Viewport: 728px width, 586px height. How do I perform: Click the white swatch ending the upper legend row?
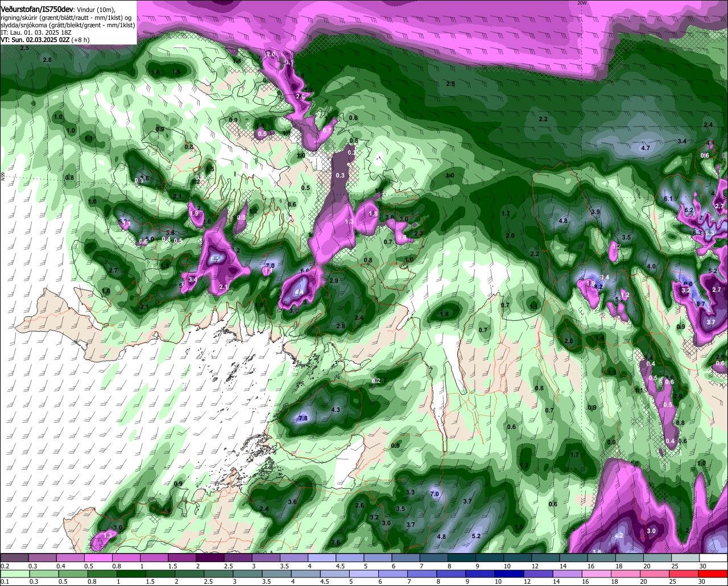coord(714,558)
